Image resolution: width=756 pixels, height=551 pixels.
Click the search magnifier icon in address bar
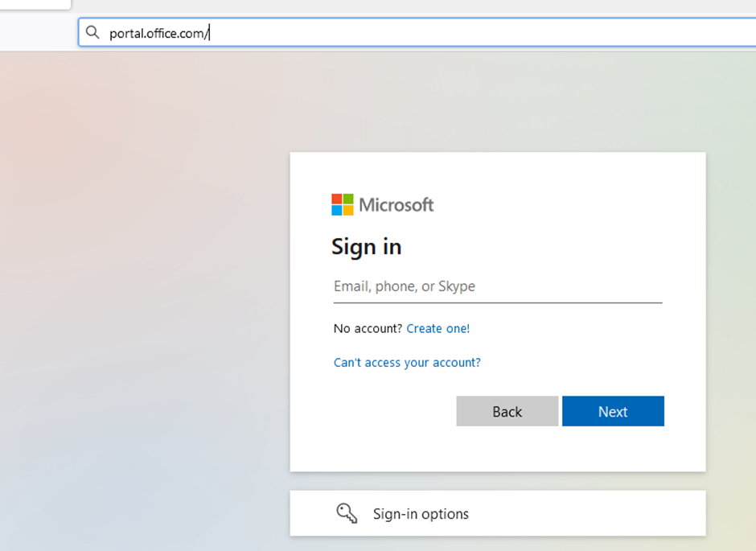point(92,32)
